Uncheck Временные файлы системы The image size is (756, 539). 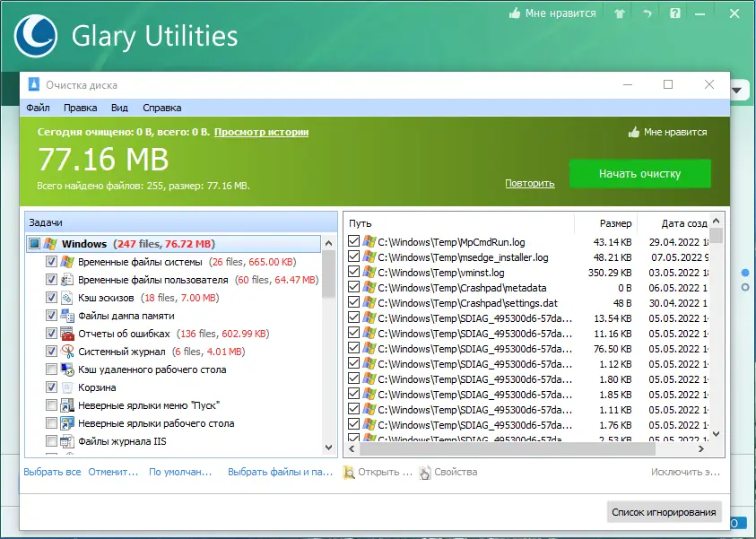[51, 262]
